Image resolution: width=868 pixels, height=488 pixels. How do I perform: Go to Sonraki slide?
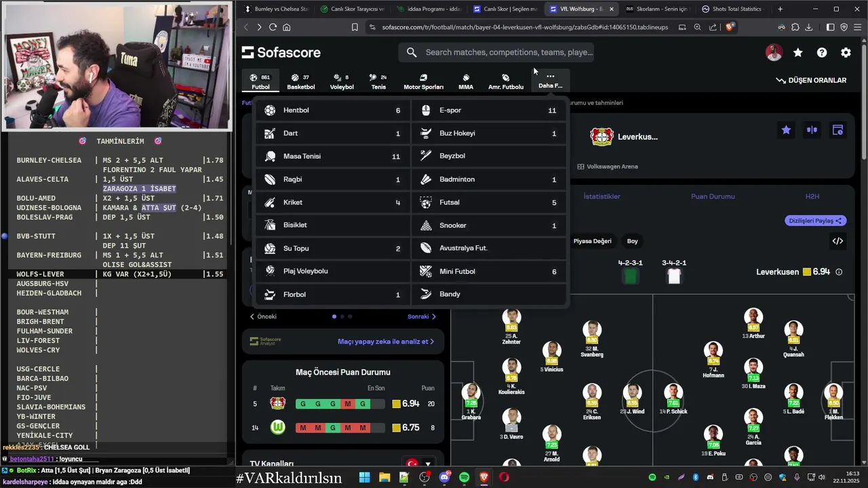click(x=422, y=317)
